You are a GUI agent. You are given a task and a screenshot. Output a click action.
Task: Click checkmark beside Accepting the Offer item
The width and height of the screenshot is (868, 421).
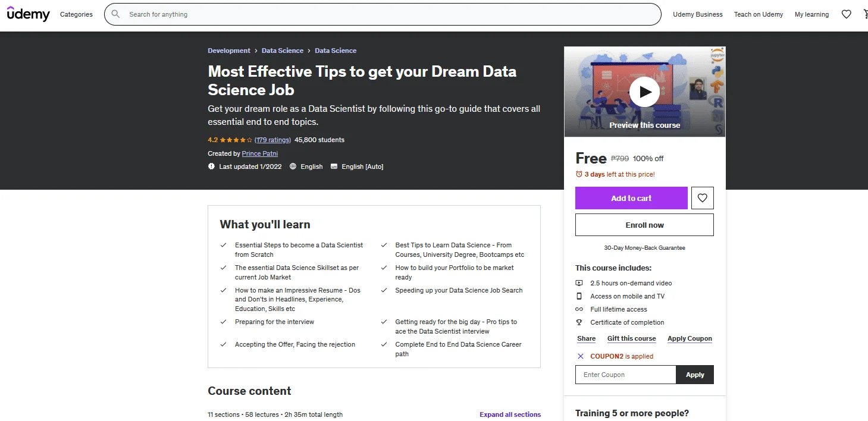[224, 344]
